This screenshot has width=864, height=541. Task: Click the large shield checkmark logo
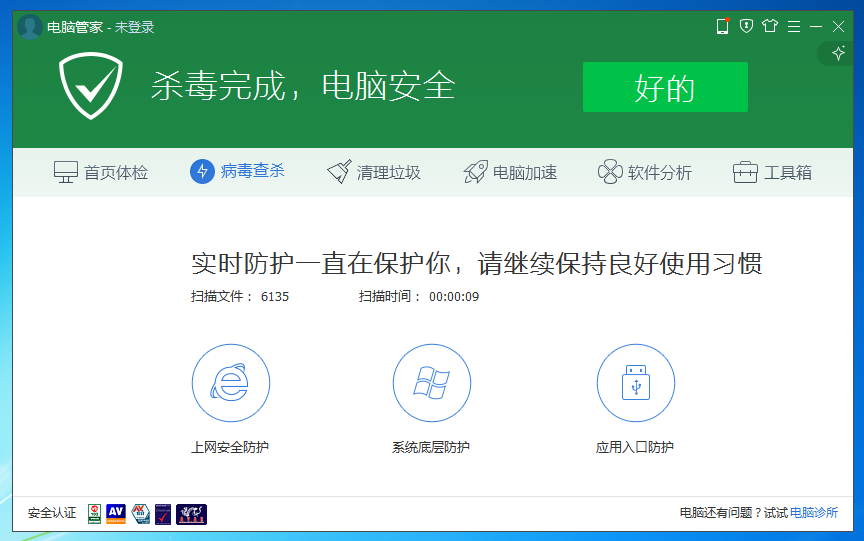tap(91, 85)
